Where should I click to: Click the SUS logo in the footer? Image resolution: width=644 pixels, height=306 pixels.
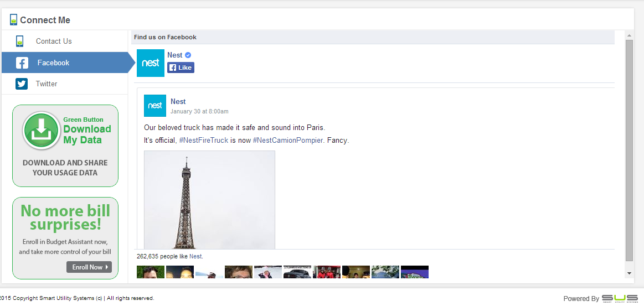tap(618, 298)
